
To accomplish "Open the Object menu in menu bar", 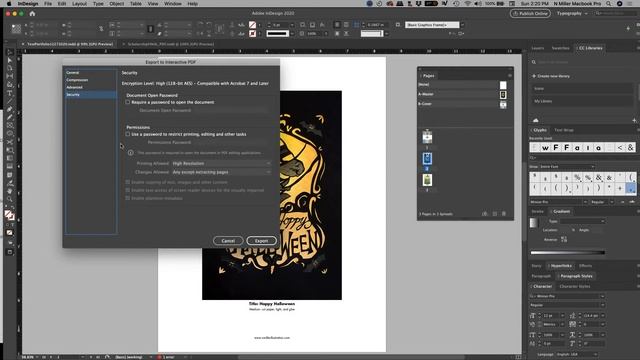I will coord(116,3).
